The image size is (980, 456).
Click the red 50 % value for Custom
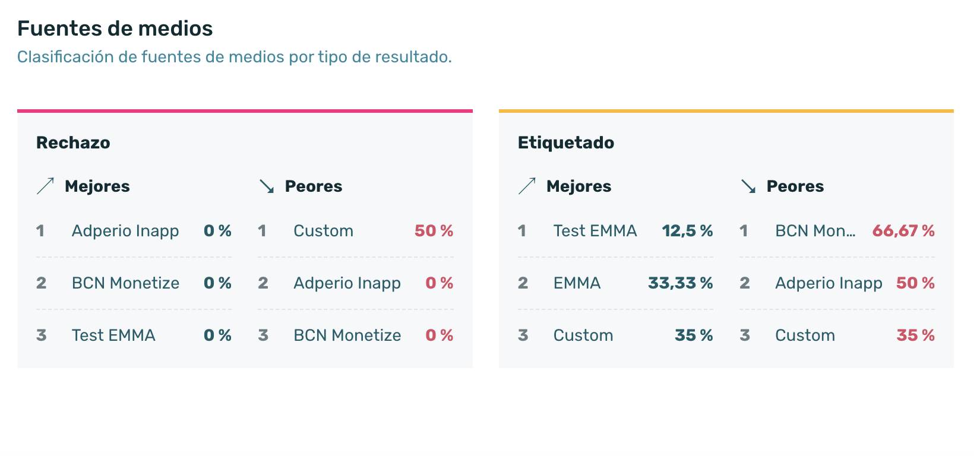(434, 231)
